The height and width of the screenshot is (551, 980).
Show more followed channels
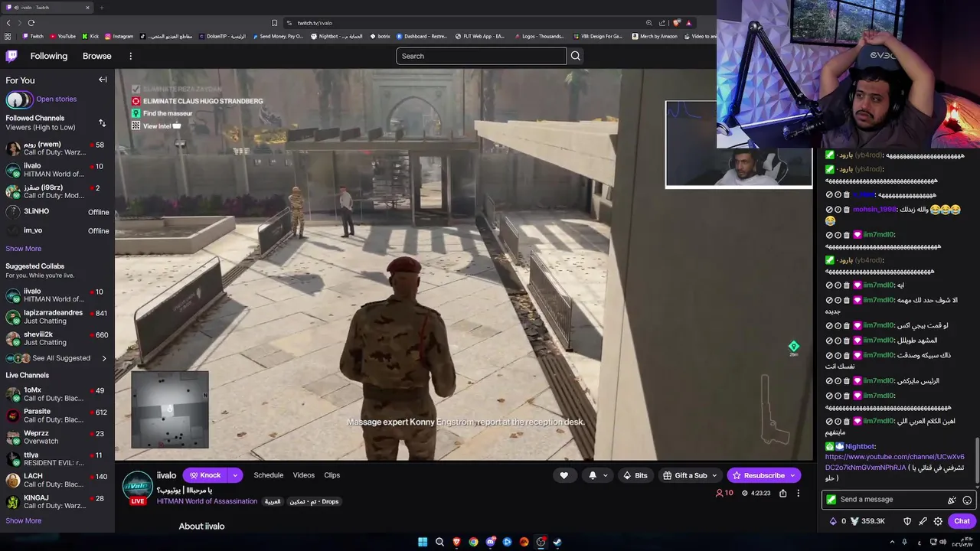pos(24,249)
